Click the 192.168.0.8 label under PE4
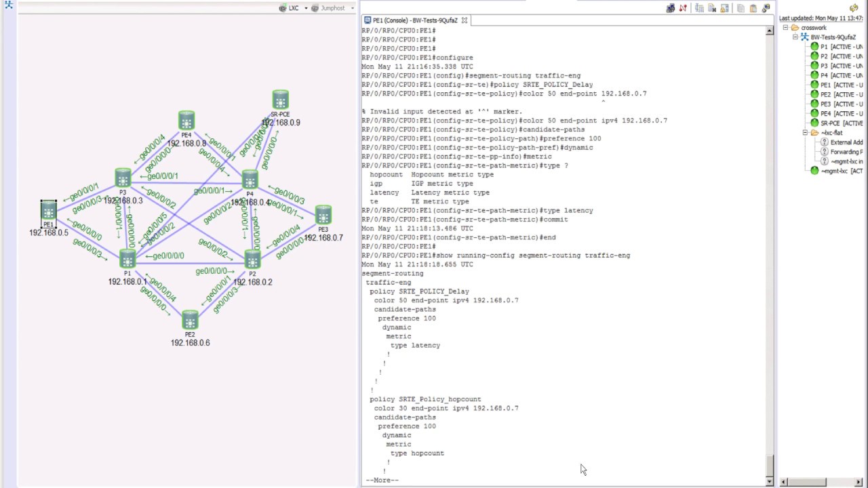Viewport: 868px width, 488px height. click(186, 144)
